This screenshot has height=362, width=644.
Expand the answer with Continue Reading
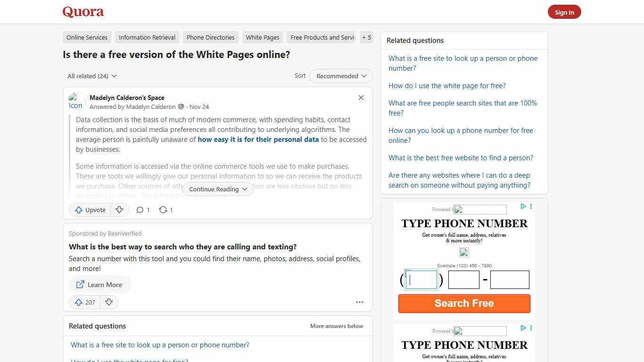point(217,189)
